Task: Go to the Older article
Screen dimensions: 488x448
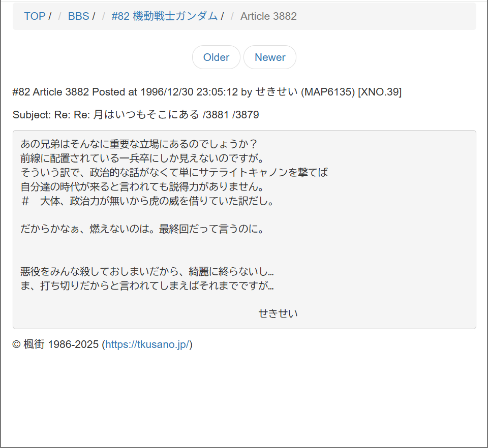Action: [216, 57]
